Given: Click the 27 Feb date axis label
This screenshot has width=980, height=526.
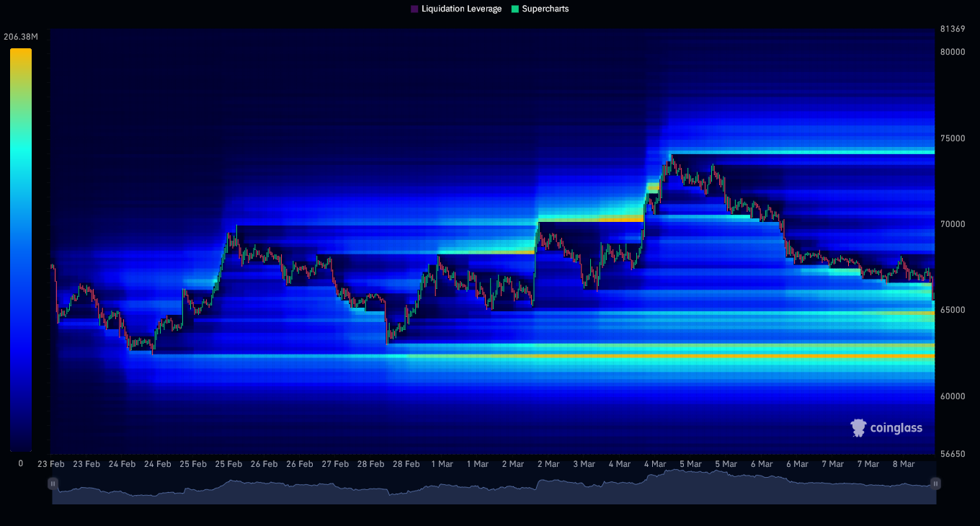Looking at the screenshot, I should pyautogui.click(x=335, y=464).
